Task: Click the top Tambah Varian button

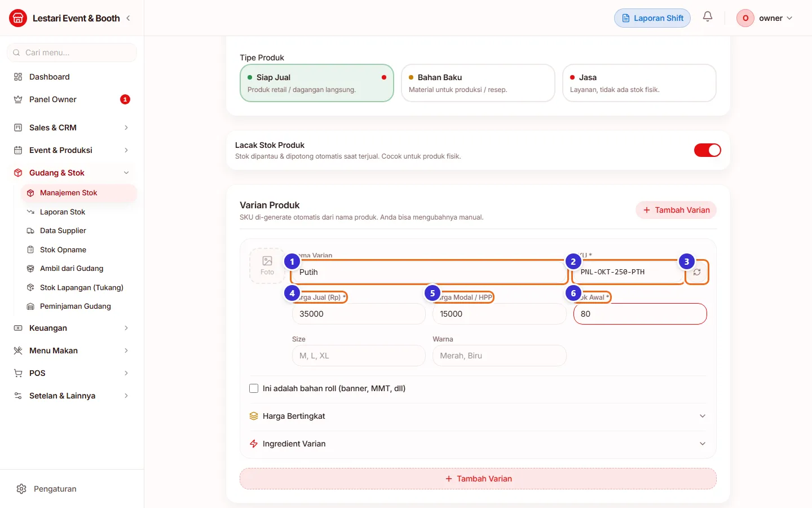Action: click(676, 210)
